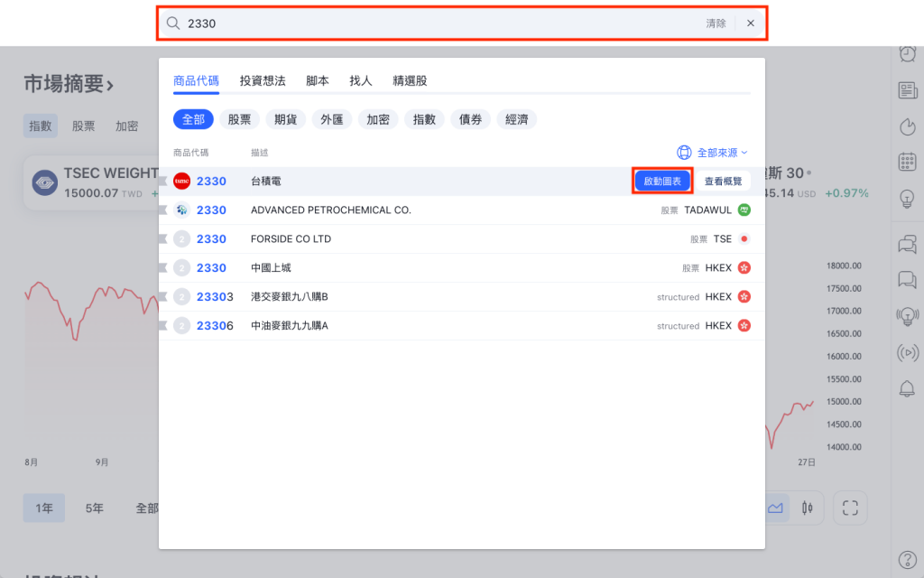This screenshot has width=924, height=578.
Task: Switch to 商品代碼 tab
Action: [196, 80]
